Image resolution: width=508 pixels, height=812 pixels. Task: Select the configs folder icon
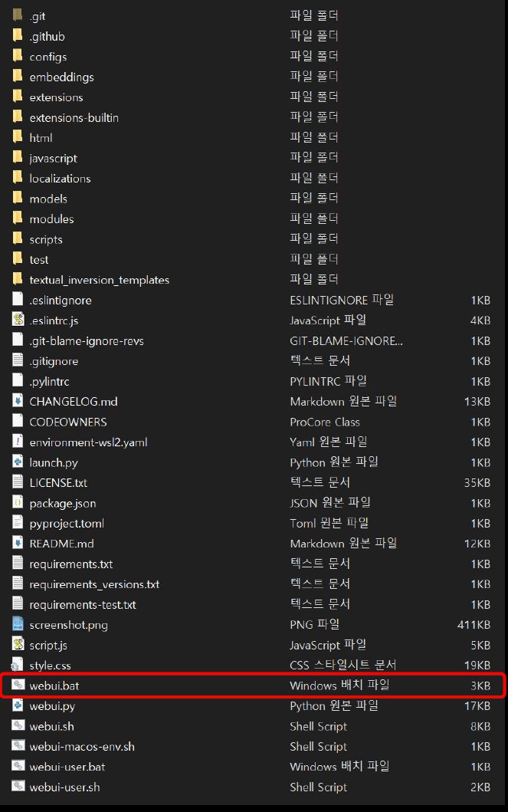pyautogui.click(x=18, y=55)
